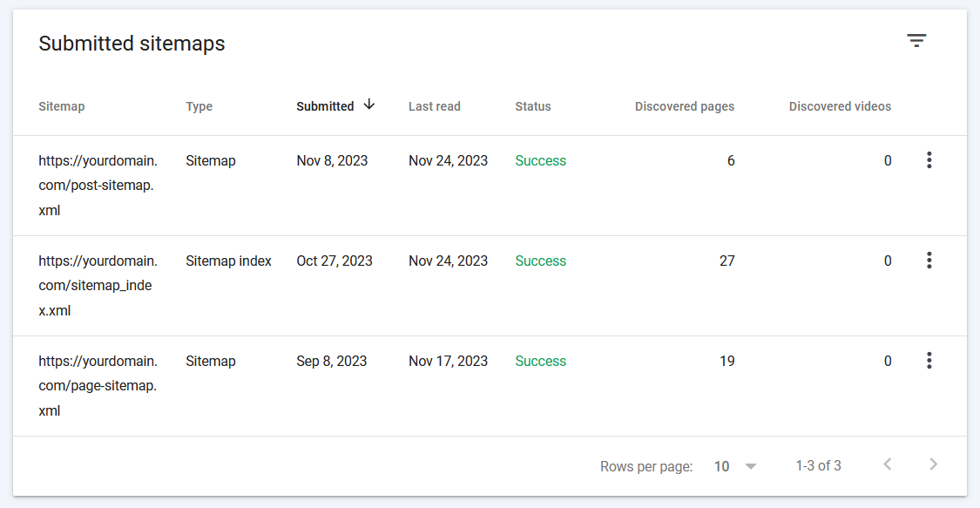Viewport: 980px width, 508px height.
Task: Go to next page using right chevron
Action: click(x=933, y=465)
